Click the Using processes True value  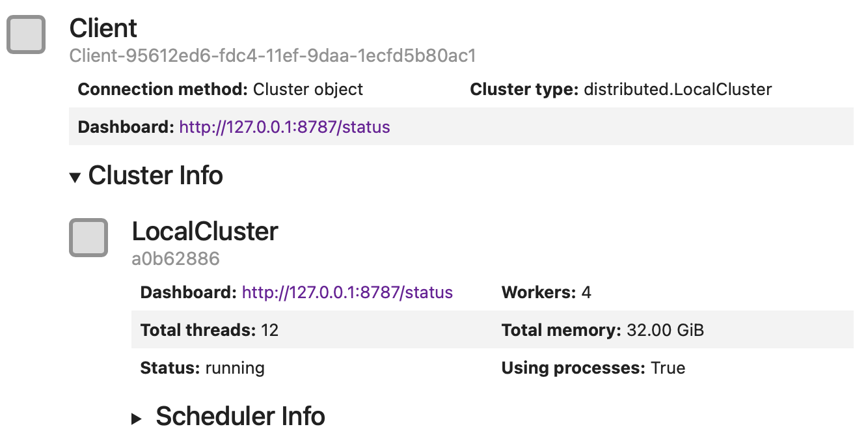669,368
